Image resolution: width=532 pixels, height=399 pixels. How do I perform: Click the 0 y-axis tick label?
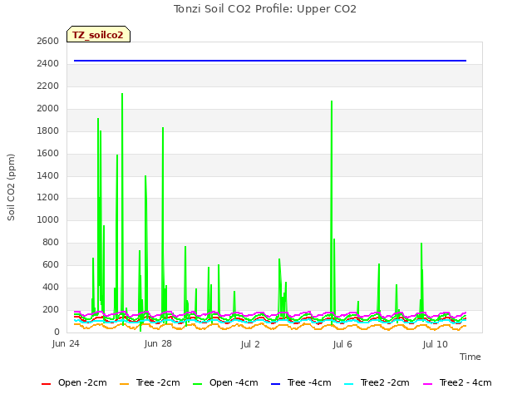(57, 332)
